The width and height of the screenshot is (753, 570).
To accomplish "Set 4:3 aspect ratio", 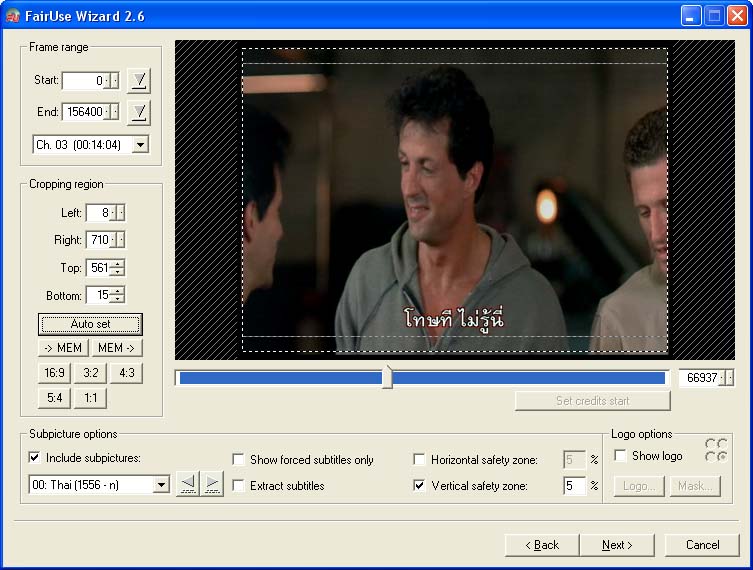I will pyautogui.click(x=126, y=373).
